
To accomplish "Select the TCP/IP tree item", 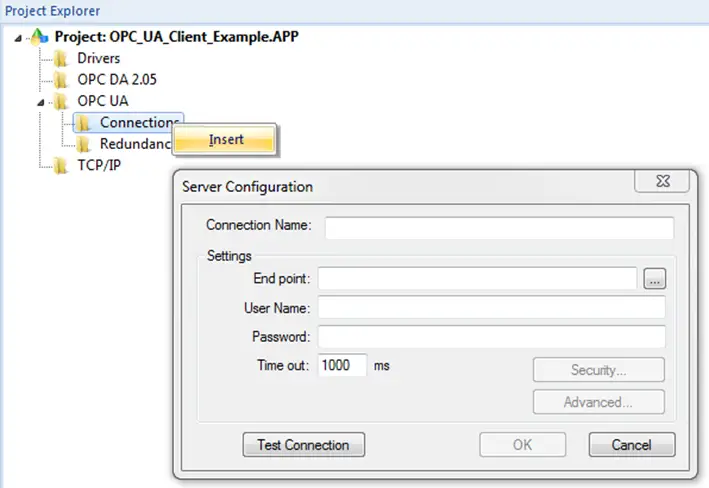I will pos(99,165).
